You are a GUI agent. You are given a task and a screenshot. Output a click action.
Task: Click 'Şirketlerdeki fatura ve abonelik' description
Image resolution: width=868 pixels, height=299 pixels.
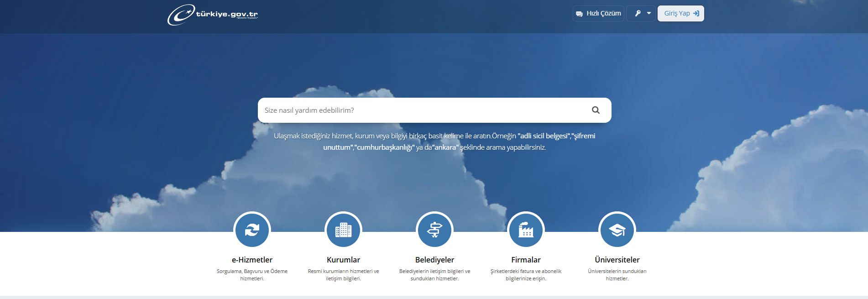pyautogui.click(x=526, y=275)
